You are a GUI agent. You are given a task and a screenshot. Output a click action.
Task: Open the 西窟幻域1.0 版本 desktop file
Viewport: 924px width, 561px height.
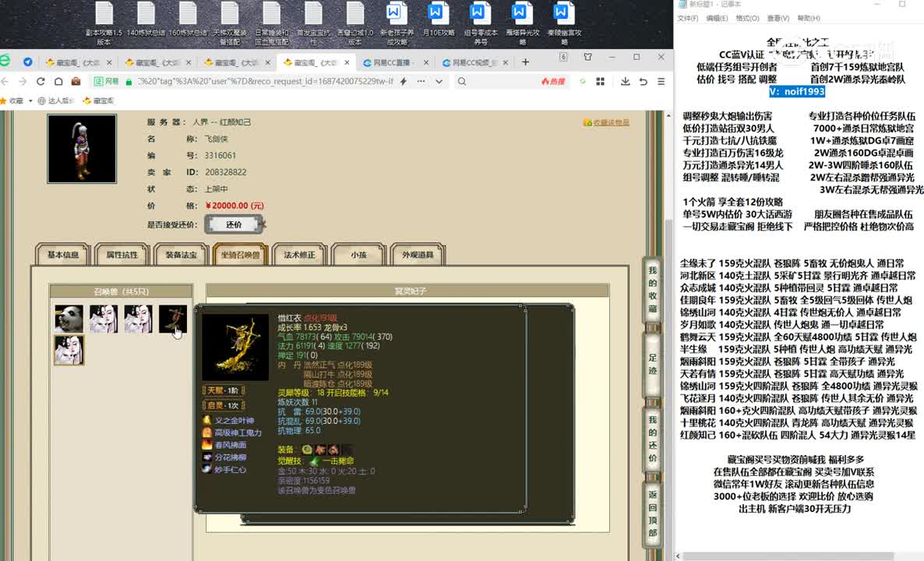tap(354, 23)
